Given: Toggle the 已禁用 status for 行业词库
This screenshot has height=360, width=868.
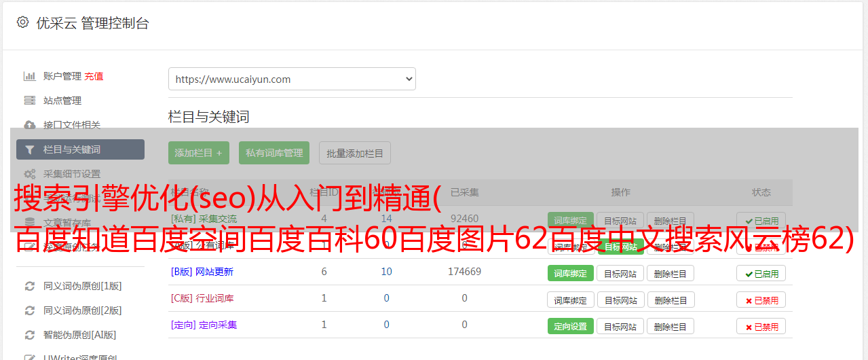Looking at the screenshot, I should tap(761, 300).
